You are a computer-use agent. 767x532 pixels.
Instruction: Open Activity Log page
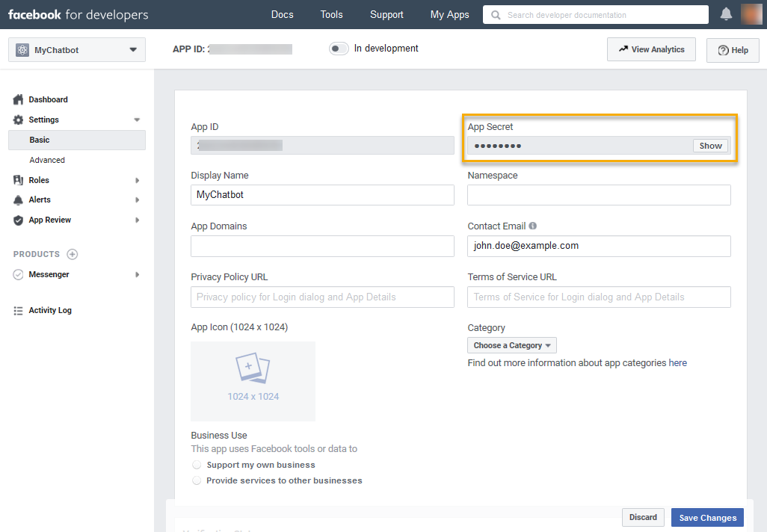pos(50,311)
